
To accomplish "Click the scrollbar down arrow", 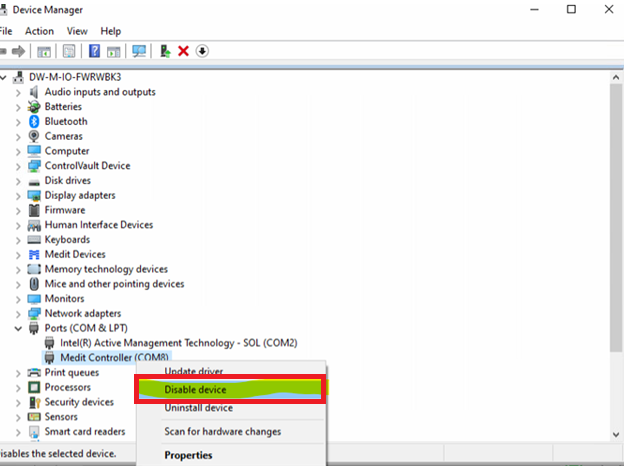I will click(616, 434).
